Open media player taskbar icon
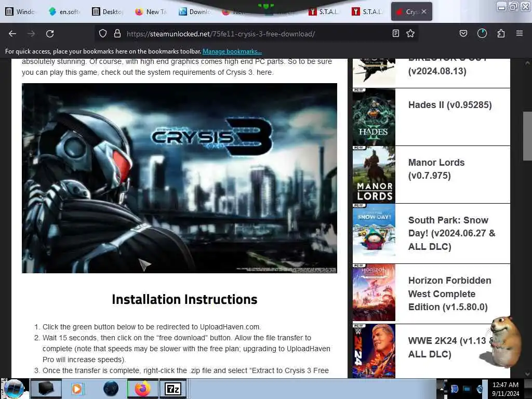Screen dimensions: 532x399 (77, 389)
